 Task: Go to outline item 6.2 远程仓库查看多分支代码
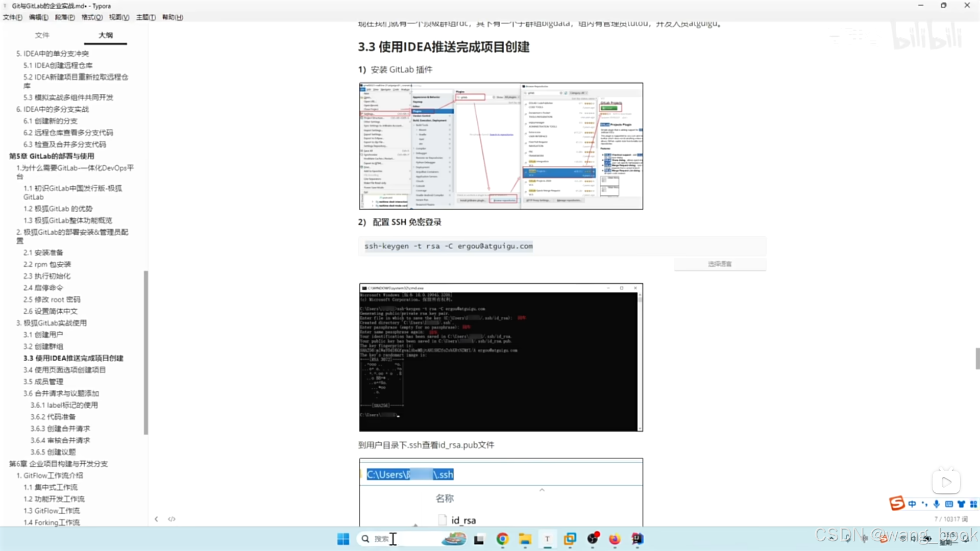click(x=68, y=133)
